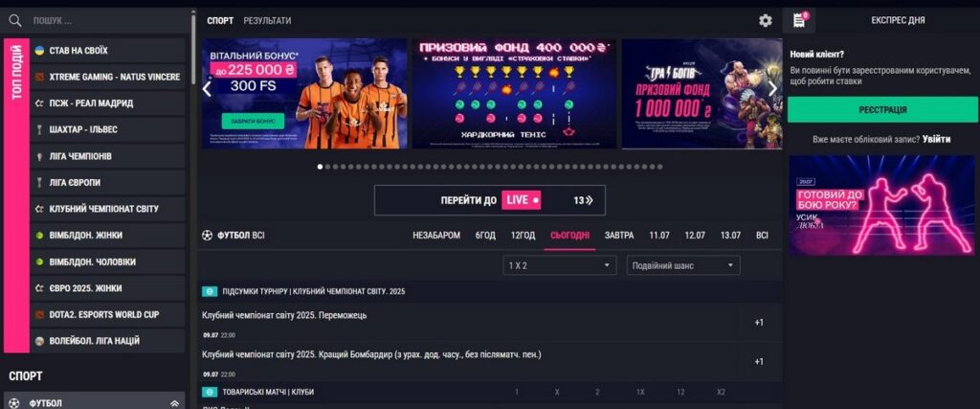Click Ukraine flag icon at СТАВ НА СВОЇХ
This screenshot has width=980, height=409.
(x=39, y=51)
